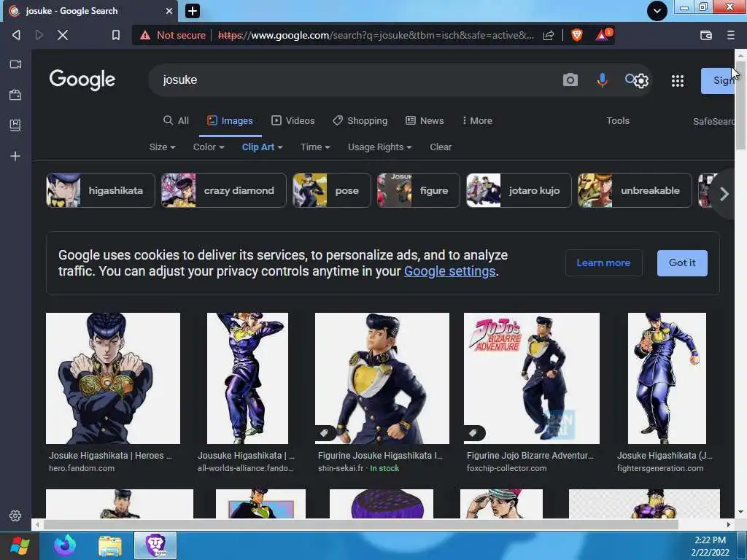Open the sidebar video call icon

15,64
